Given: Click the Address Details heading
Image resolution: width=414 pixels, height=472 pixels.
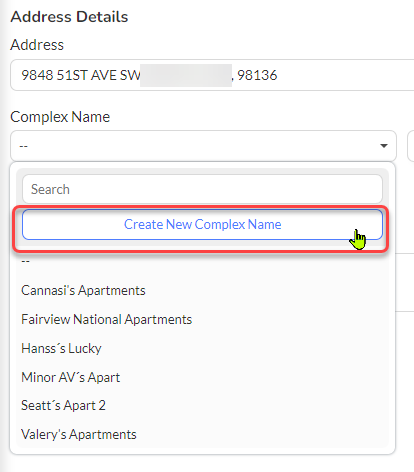Looking at the screenshot, I should pyautogui.click(x=69, y=17).
